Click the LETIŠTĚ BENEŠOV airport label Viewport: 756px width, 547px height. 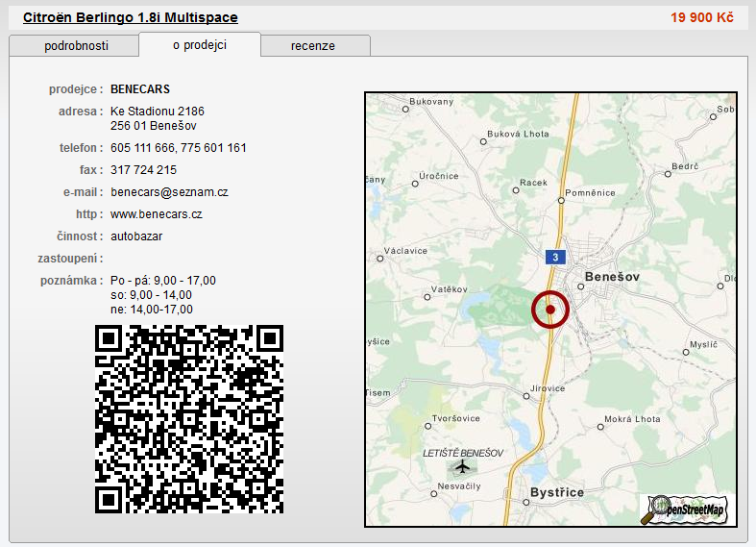click(x=463, y=454)
